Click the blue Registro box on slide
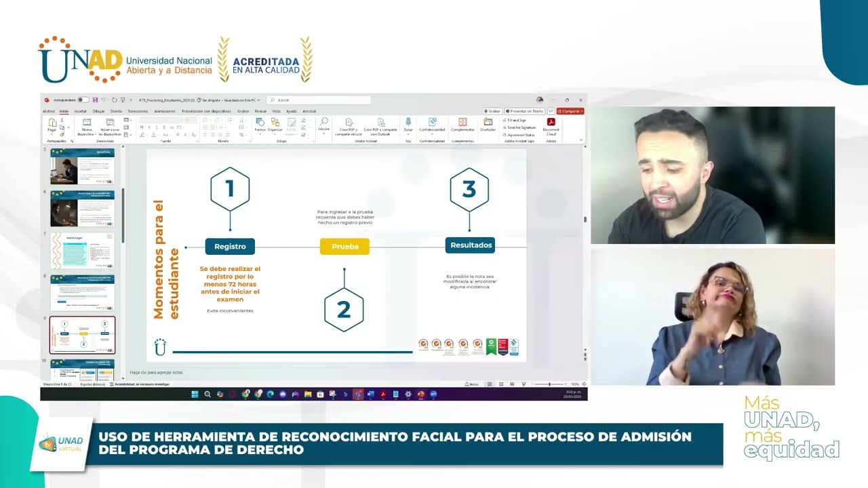Viewport: 868px width, 488px height. pos(230,246)
